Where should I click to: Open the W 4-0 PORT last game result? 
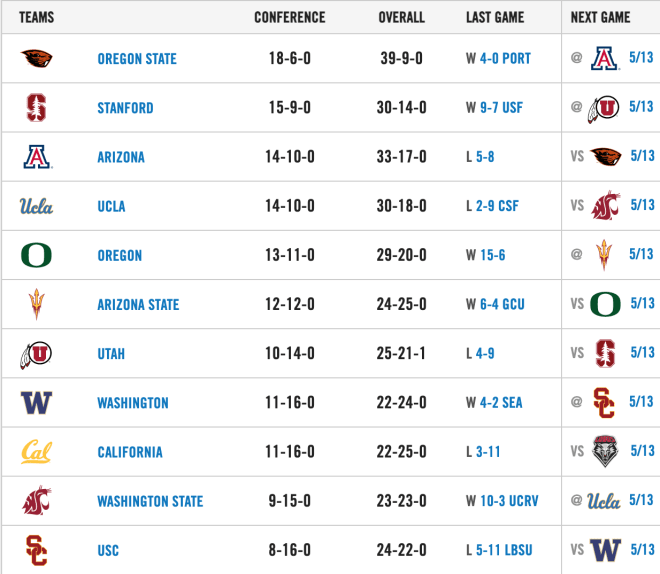(498, 58)
